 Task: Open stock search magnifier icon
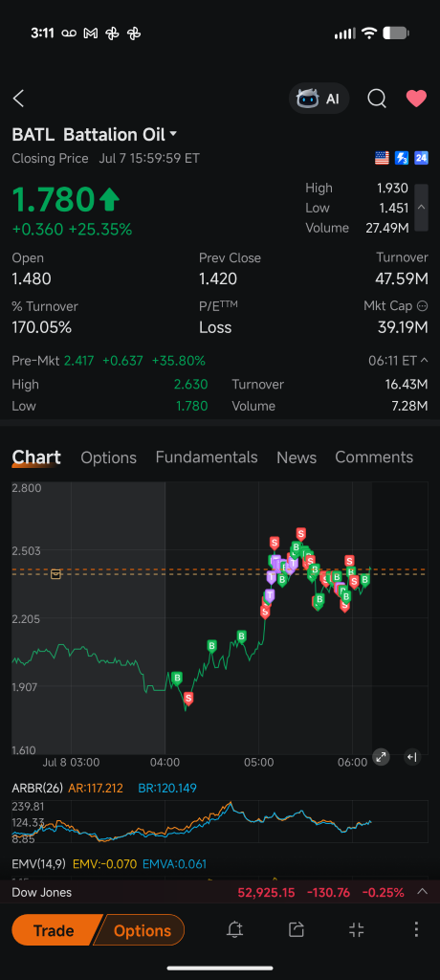tap(376, 99)
